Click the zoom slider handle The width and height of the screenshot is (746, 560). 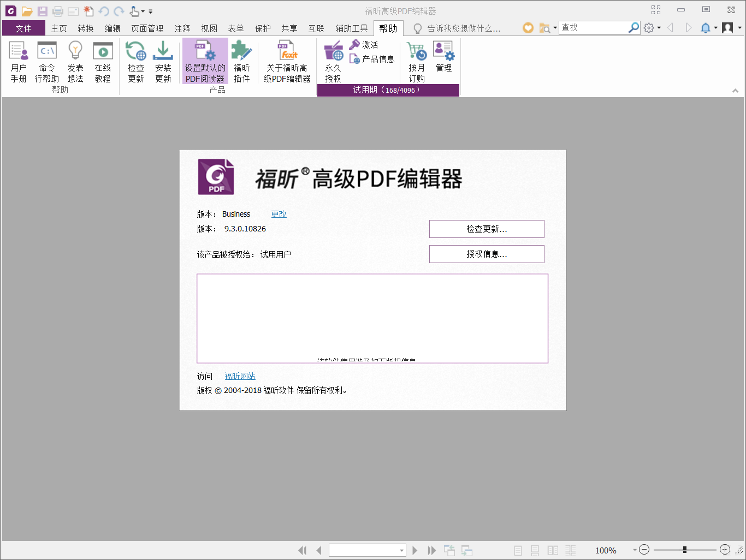pyautogui.click(x=685, y=550)
